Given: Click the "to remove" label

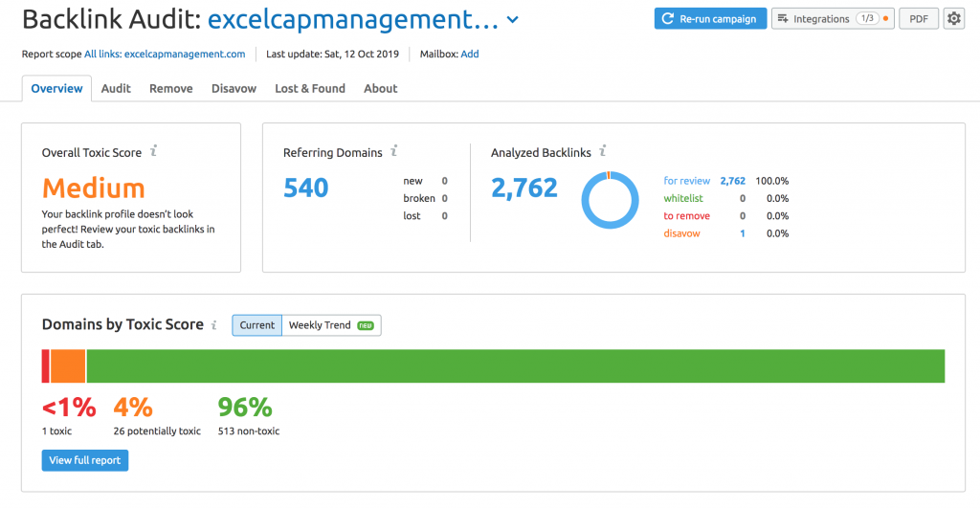Looking at the screenshot, I should tap(687, 215).
